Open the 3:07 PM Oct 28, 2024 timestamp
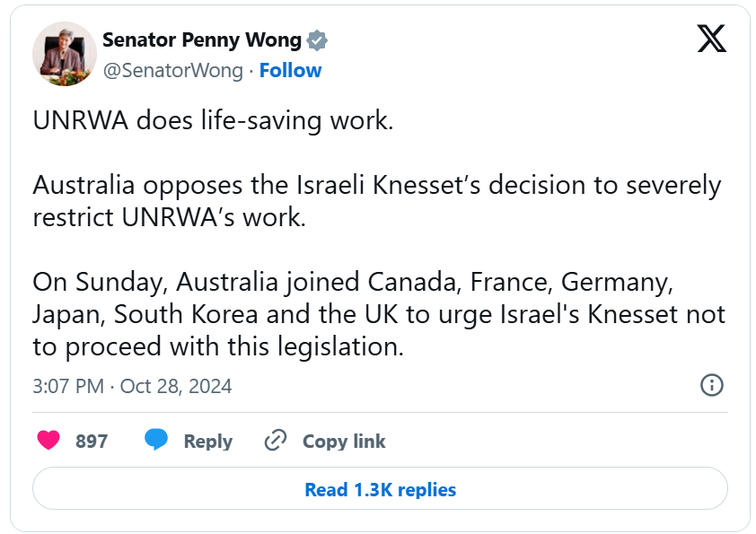Image resolution: width=756 pixels, height=534 pixels. [x=132, y=386]
